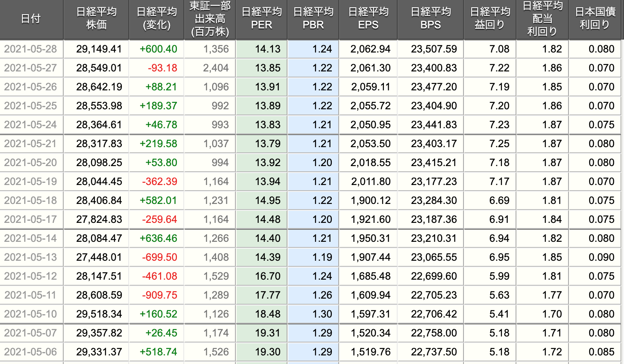Sort by 日経平均株価 column header

click(96, 19)
